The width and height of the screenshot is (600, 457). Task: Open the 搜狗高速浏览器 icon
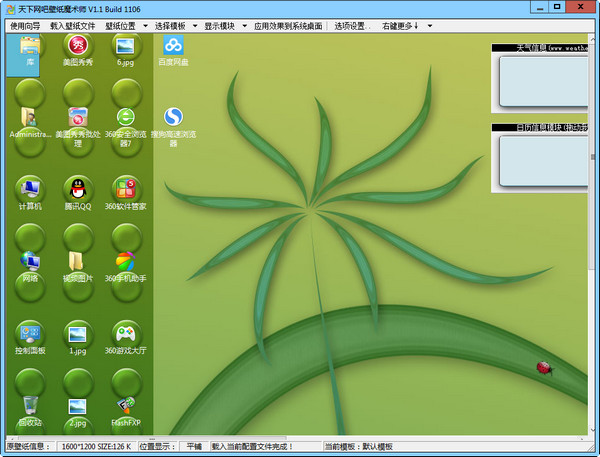[x=173, y=117]
